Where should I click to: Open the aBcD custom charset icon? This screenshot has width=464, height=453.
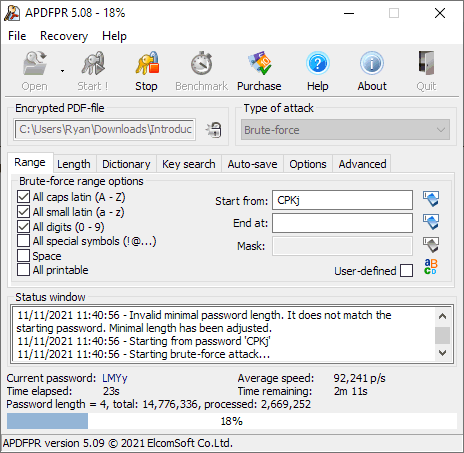pos(431,267)
